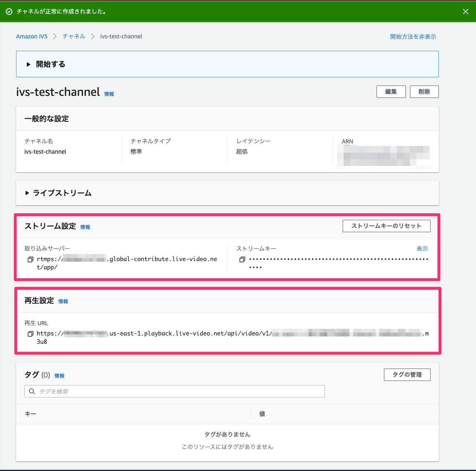This screenshot has width=476, height=471.
Task: Click the 値 column header
Action: pyautogui.click(x=262, y=414)
